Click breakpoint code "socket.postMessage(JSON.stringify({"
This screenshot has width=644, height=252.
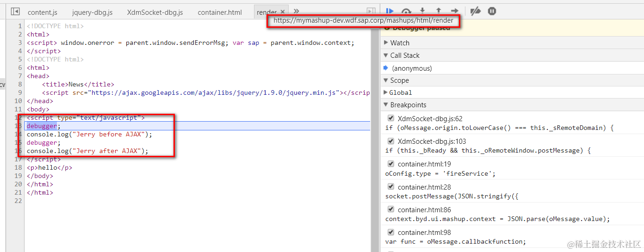pyautogui.click(x=452, y=196)
